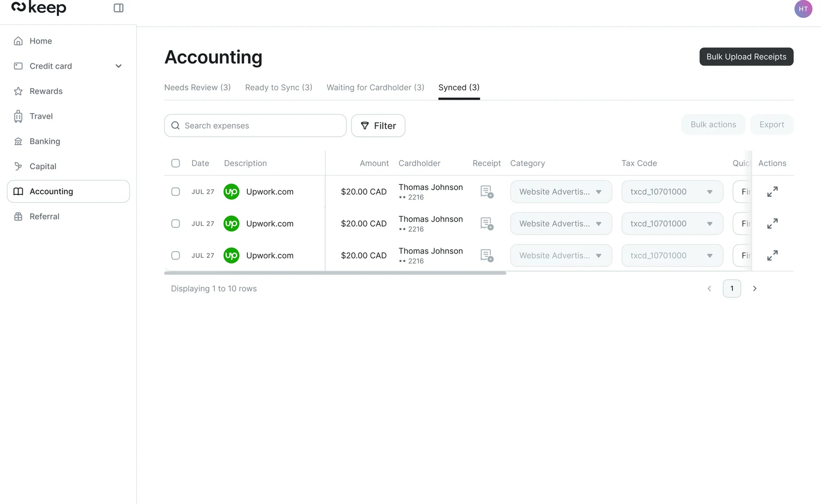821x504 pixels.
Task: Click the Capital icon in sidebar
Action: [18, 166]
